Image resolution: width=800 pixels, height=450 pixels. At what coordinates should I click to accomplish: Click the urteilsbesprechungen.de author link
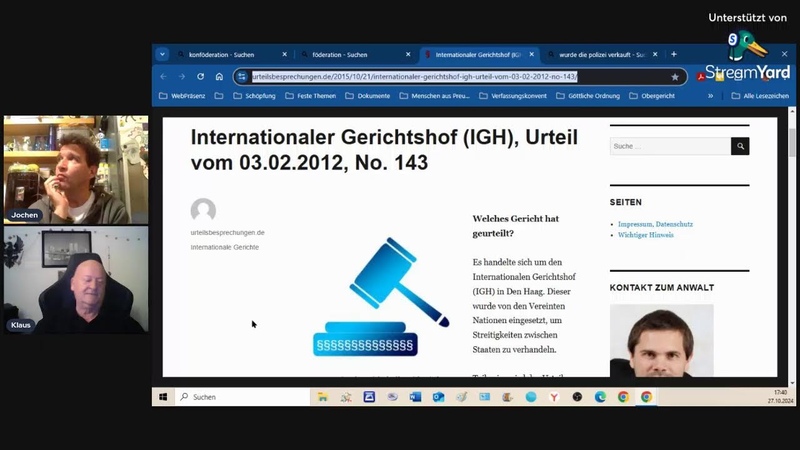[228, 233]
